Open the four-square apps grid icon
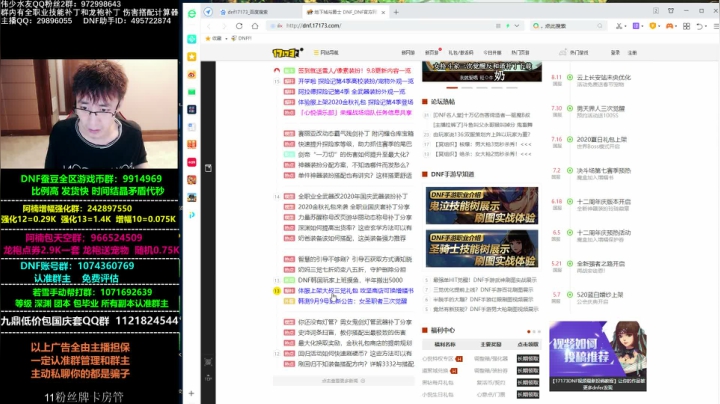The width and height of the screenshot is (720, 404). point(686,26)
